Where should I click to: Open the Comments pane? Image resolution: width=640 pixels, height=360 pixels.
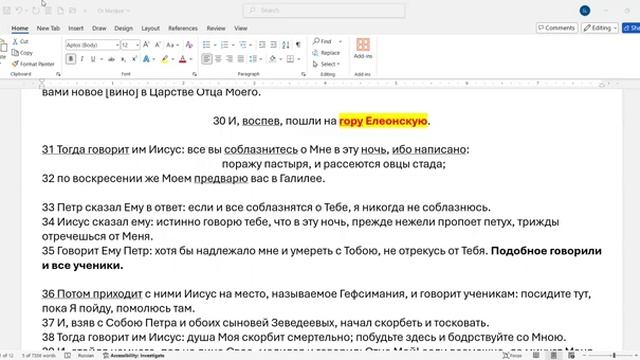(556, 28)
